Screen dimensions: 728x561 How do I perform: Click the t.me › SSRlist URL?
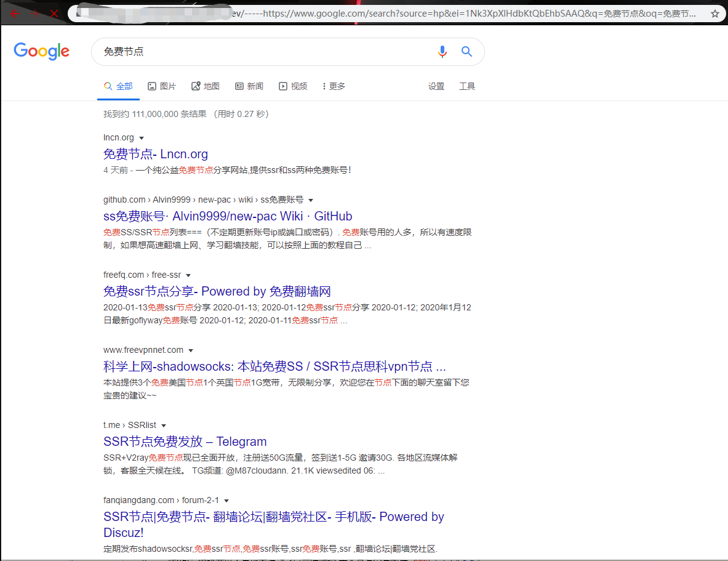pyautogui.click(x=129, y=426)
